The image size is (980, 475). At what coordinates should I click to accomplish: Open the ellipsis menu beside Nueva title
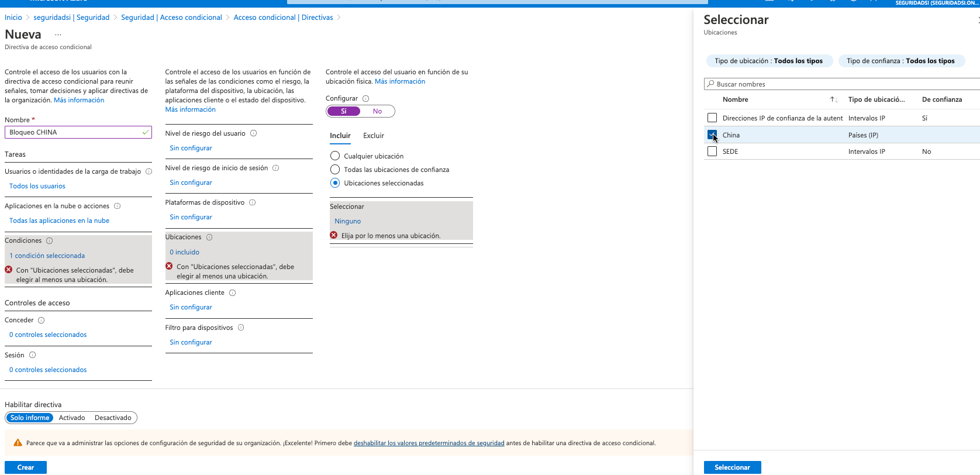(x=58, y=35)
